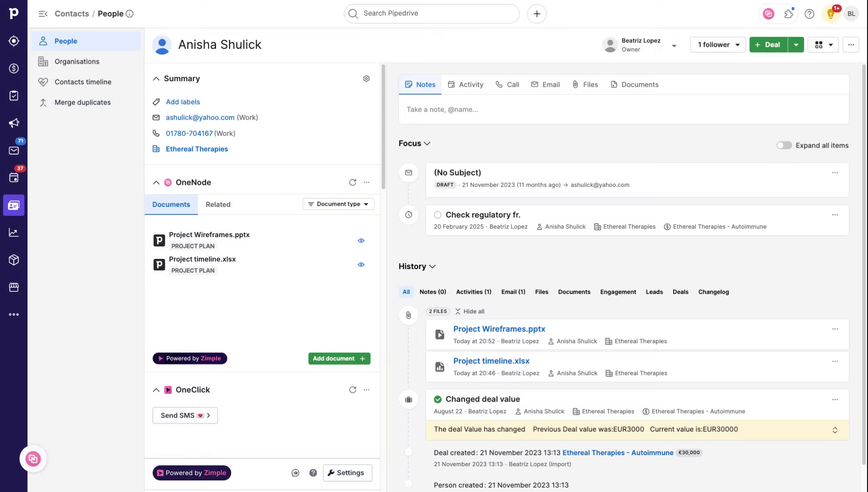868x492 pixels.
Task: Click the Add labels link
Action: tap(183, 102)
